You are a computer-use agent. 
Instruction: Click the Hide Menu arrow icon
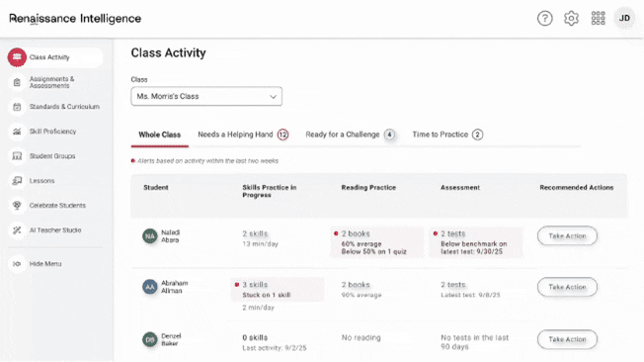point(17,264)
